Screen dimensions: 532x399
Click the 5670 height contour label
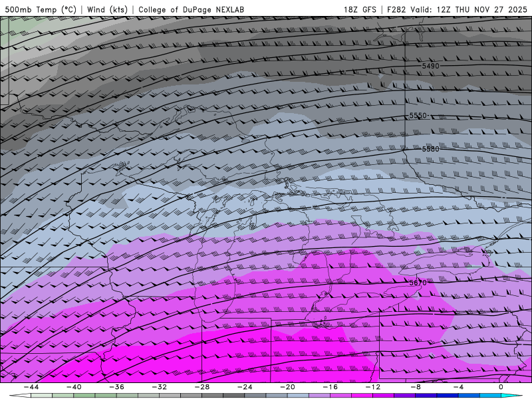pos(418,282)
